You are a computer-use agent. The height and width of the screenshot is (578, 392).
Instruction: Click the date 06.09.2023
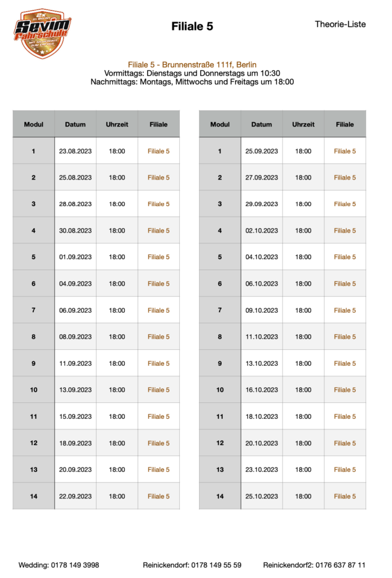coord(75,310)
